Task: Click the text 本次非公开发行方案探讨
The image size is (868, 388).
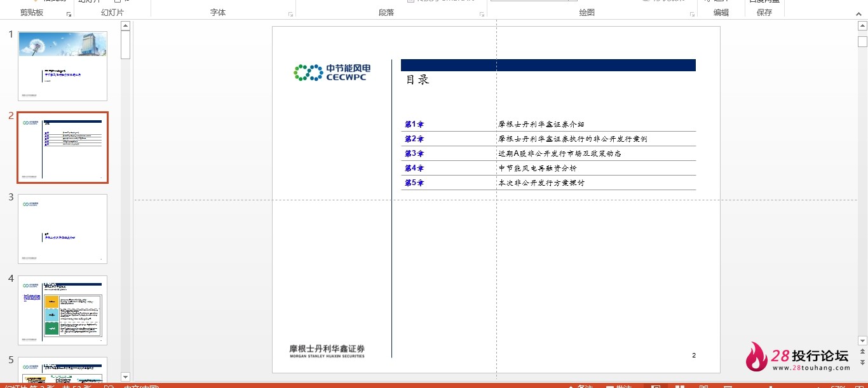Action: [541, 183]
